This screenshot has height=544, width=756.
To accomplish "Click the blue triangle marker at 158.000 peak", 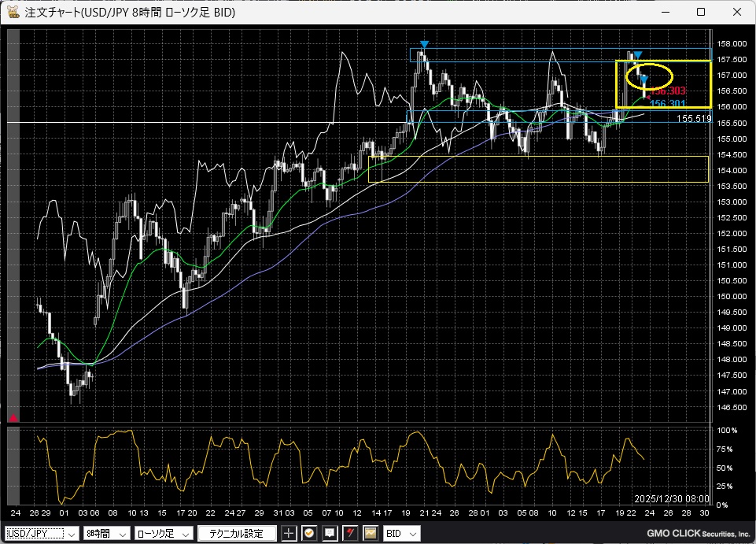I will click(x=424, y=45).
